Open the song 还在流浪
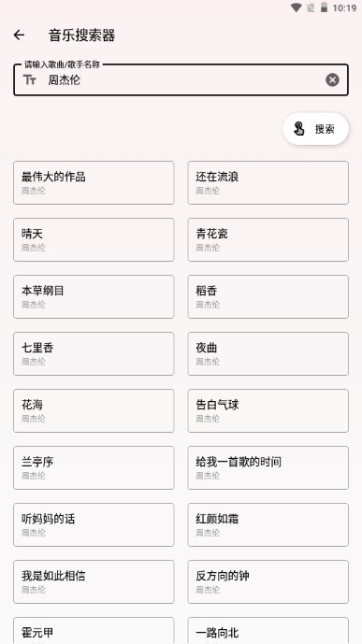 [268, 183]
